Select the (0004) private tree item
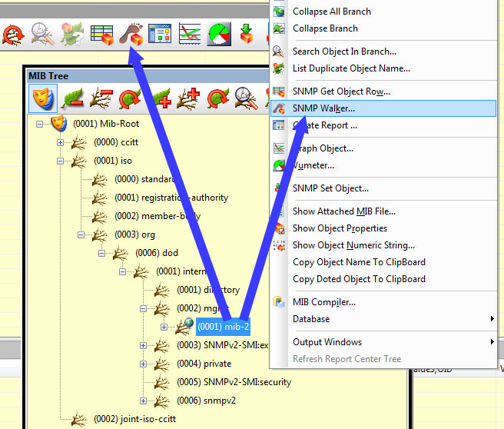Viewport: 504px width, 429px height. (204, 364)
